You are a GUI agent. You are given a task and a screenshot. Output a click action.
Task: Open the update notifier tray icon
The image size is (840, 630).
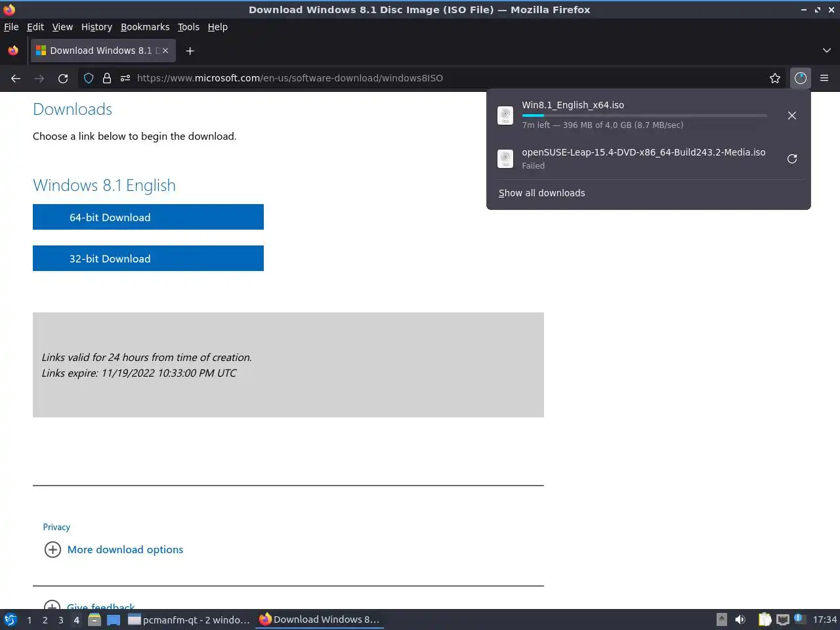point(798,618)
